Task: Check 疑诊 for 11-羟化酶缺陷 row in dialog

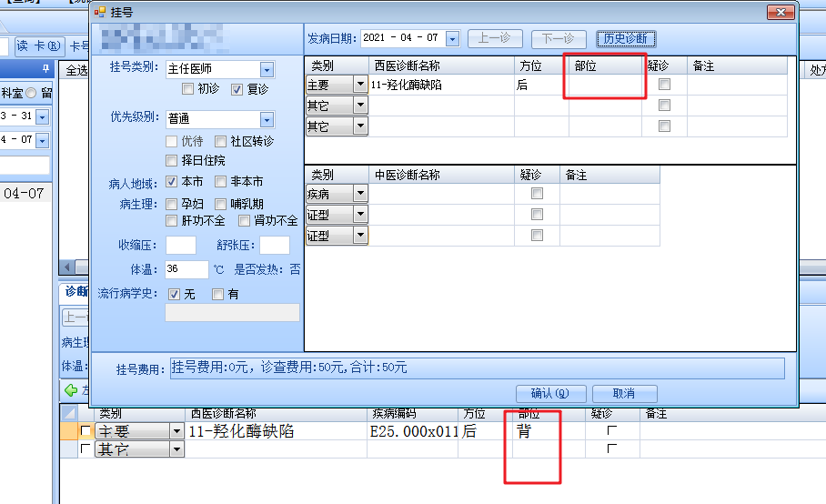Action: click(665, 85)
